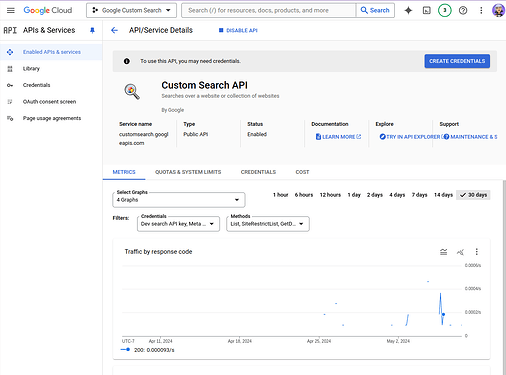The height and width of the screenshot is (375, 506).
Task: Click the top bar Search button
Action: coord(375,10)
